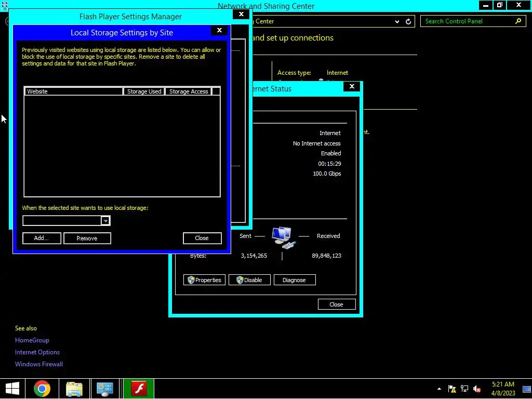Open Properties in Ethernet Status dialog
This screenshot has height=399, width=532.
tap(204, 280)
